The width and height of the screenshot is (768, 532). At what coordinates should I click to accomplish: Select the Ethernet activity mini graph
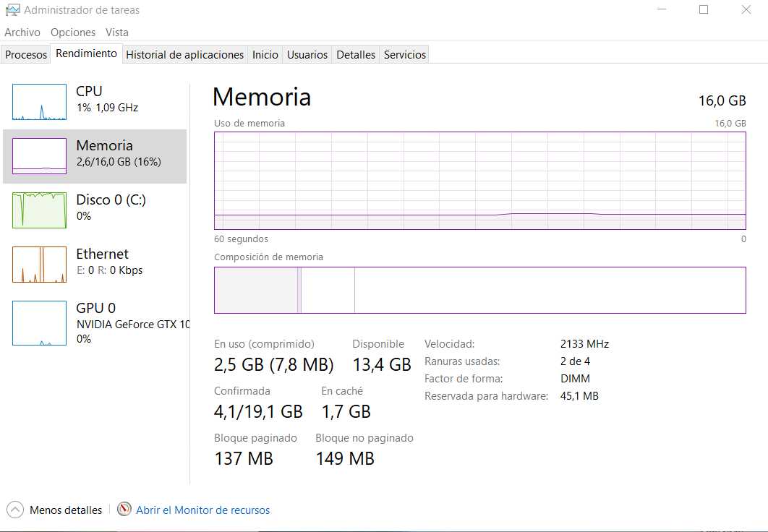(39, 265)
